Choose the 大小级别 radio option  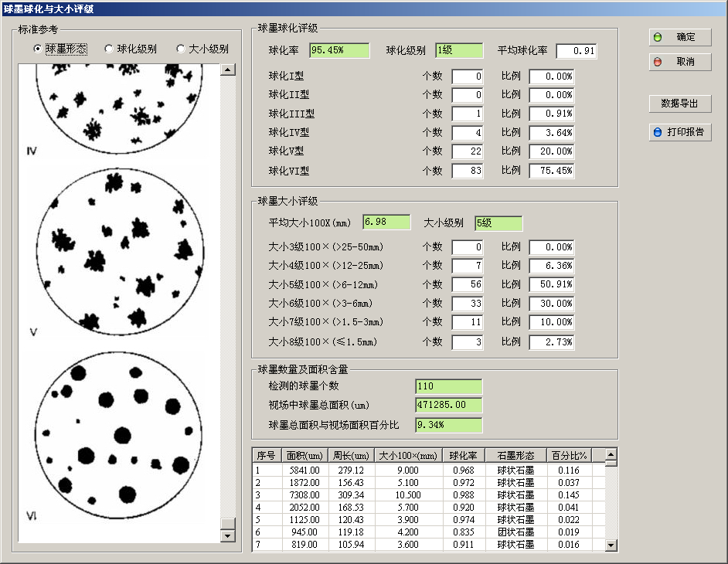(182, 49)
